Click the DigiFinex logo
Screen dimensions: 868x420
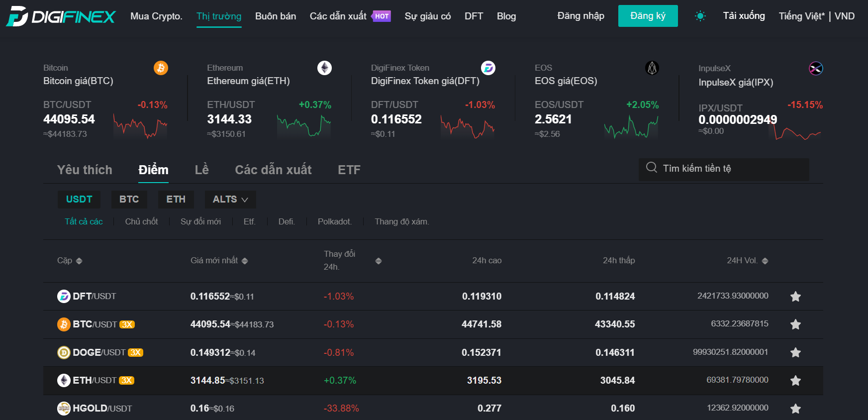(x=61, y=16)
